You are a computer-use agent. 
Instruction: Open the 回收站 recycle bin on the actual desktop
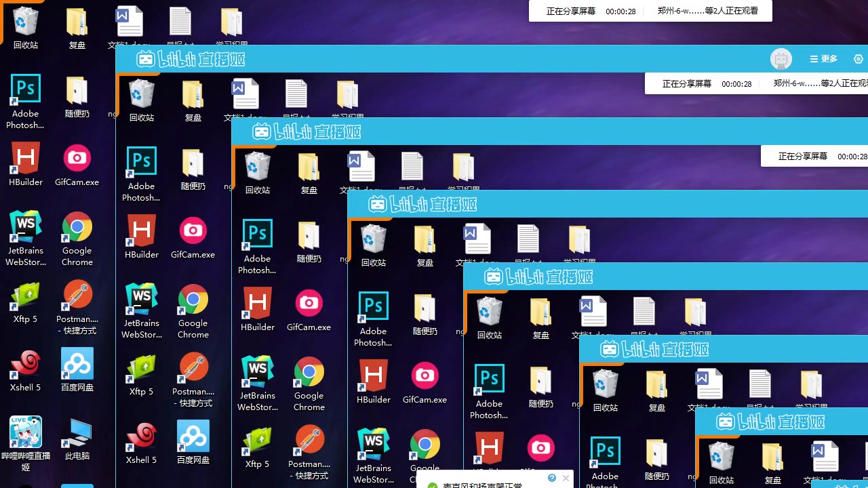coord(26,27)
